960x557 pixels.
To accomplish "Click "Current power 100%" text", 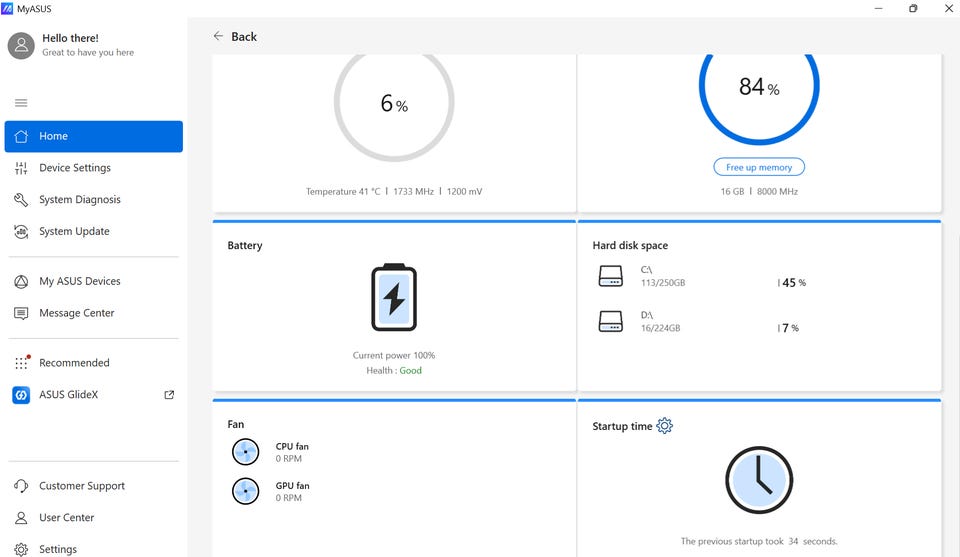I will tap(394, 356).
